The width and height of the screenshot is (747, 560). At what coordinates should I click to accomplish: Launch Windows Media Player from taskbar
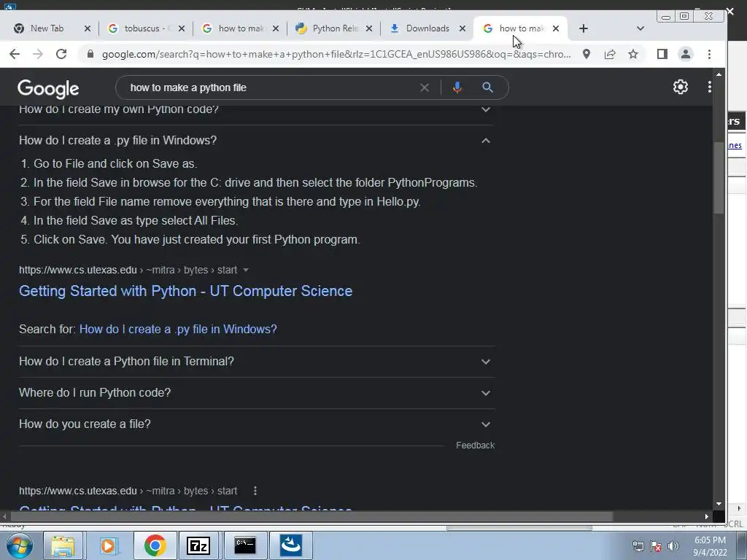[x=108, y=545]
